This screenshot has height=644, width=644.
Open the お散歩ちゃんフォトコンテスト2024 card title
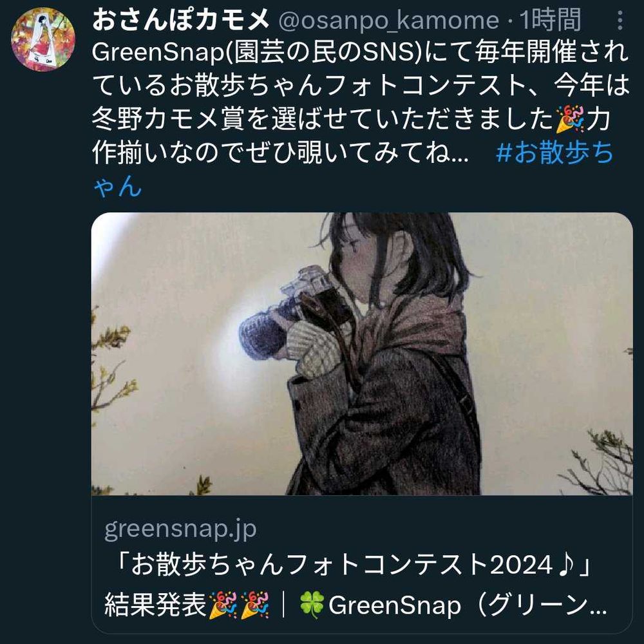coord(353,564)
